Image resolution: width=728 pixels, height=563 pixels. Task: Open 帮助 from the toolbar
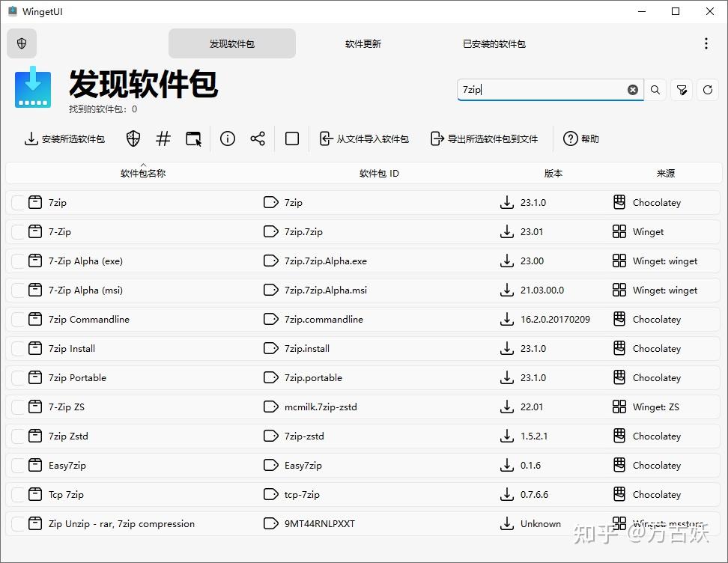pos(580,139)
